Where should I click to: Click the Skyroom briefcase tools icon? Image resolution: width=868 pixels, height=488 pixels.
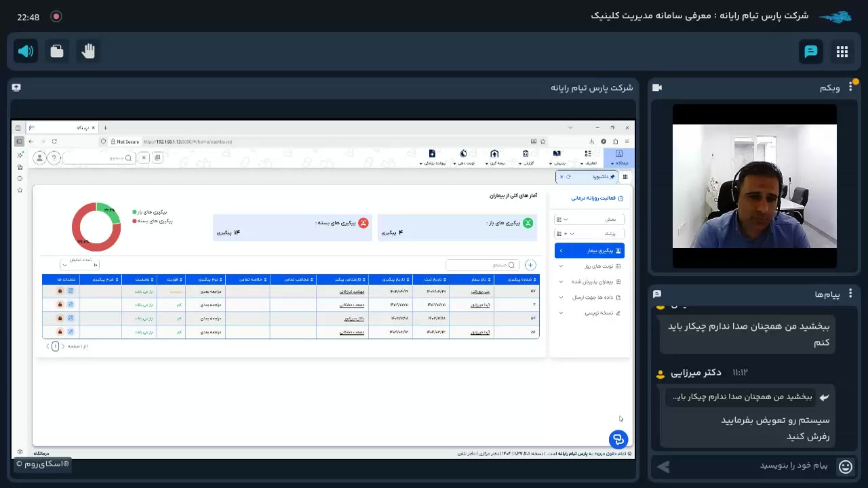click(x=57, y=52)
